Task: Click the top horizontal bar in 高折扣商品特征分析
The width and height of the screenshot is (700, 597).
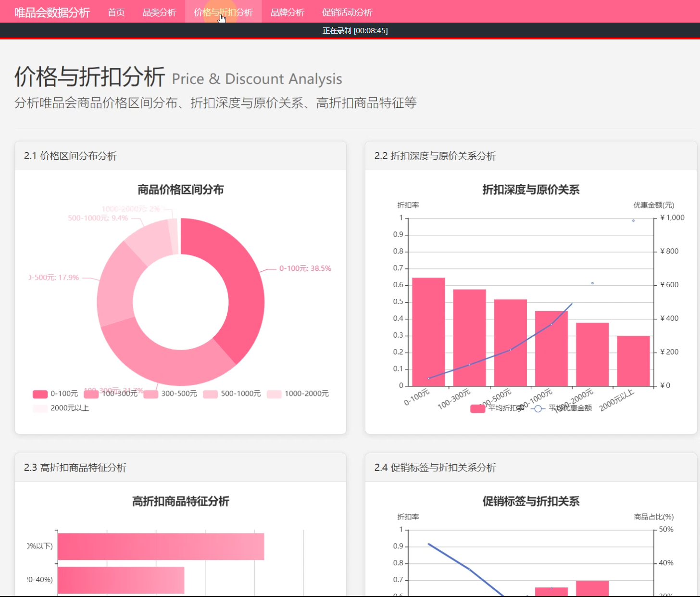Action: tap(161, 546)
